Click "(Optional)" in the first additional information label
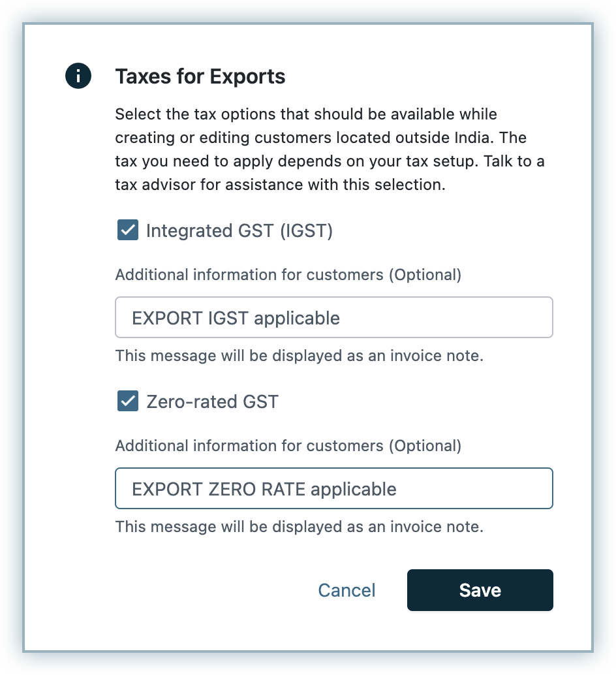This screenshot has width=616, height=675. pyautogui.click(x=425, y=275)
